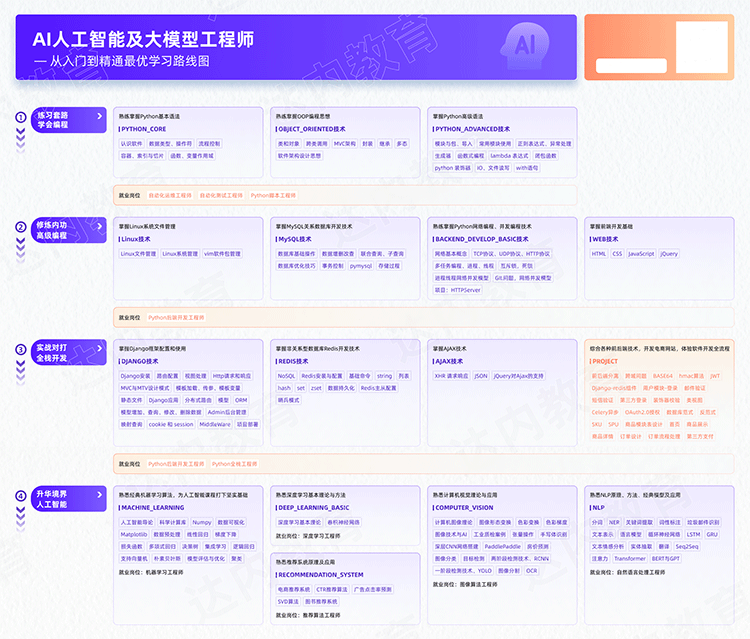Image resolution: width=750 pixels, height=639 pixels.
Task: Select the Seq2Seq tag
Action: [687, 546]
